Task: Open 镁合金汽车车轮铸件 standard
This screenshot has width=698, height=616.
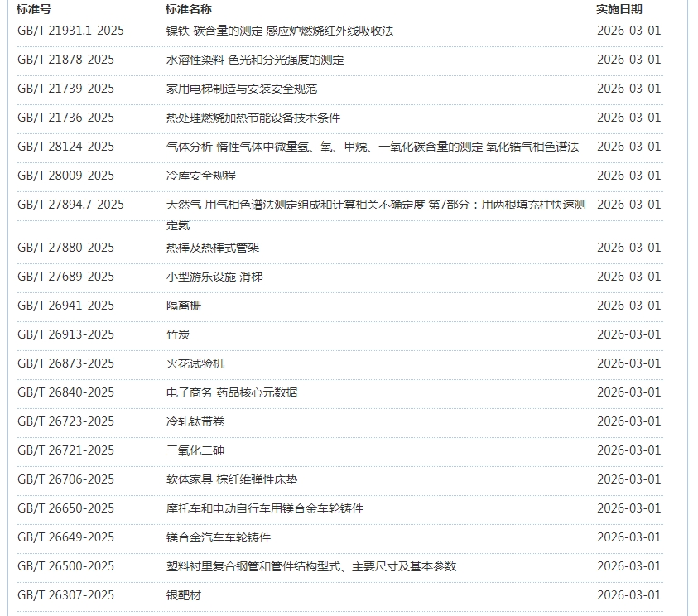Action: [x=219, y=537]
